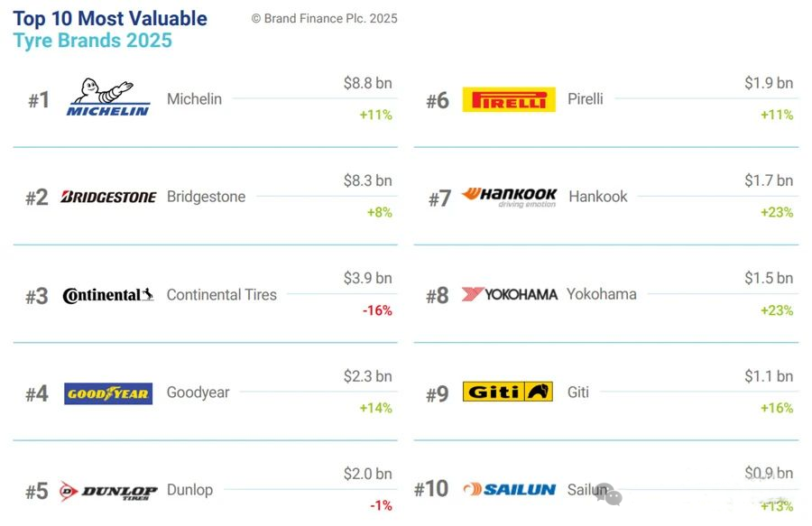Click the red -16% change figure
The image size is (812, 526).
(377, 310)
